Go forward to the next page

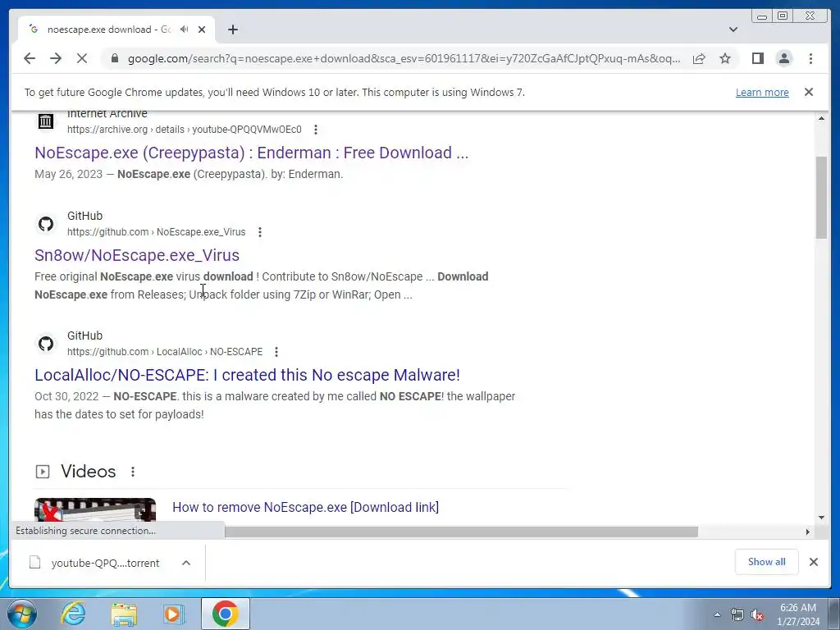tap(56, 58)
